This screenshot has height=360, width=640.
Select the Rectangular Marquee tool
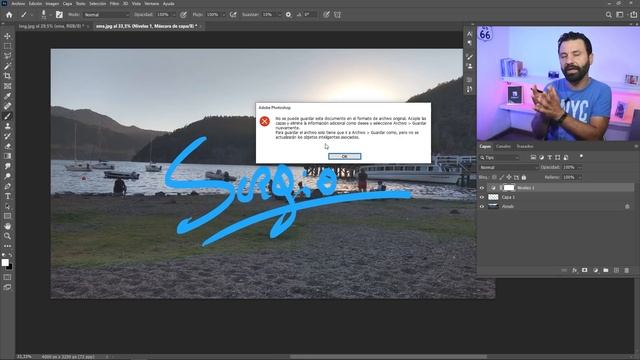click(7, 46)
